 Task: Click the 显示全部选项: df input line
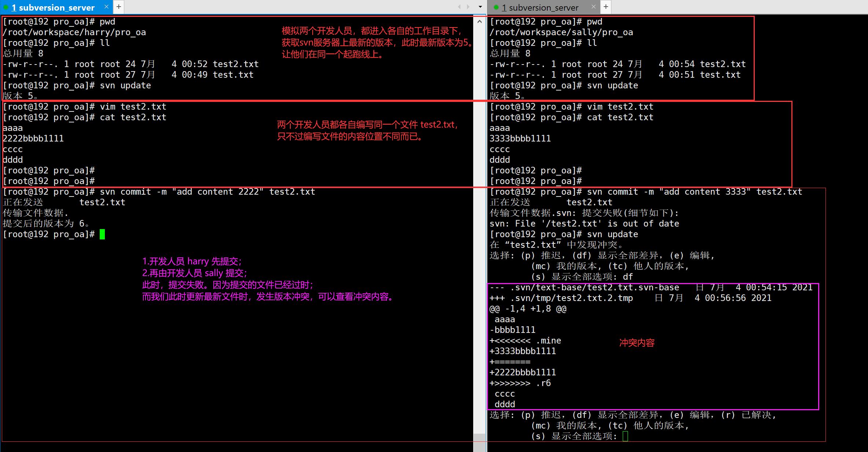[x=582, y=277]
